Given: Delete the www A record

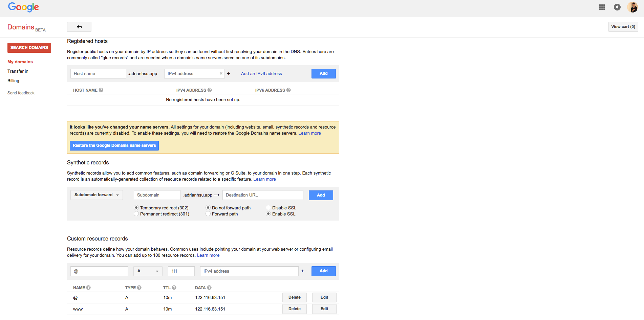Looking at the screenshot, I should 294,309.
